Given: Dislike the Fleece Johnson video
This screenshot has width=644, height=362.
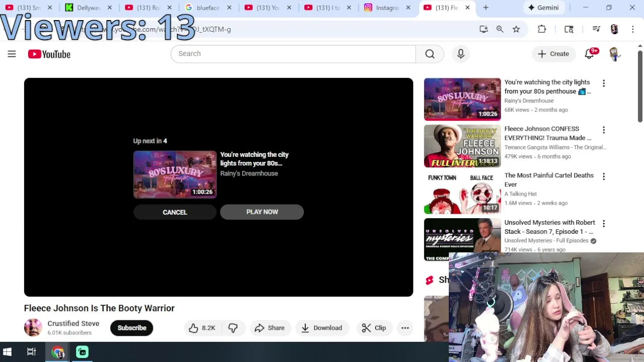Looking at the screenshot, I should point(233,328).
